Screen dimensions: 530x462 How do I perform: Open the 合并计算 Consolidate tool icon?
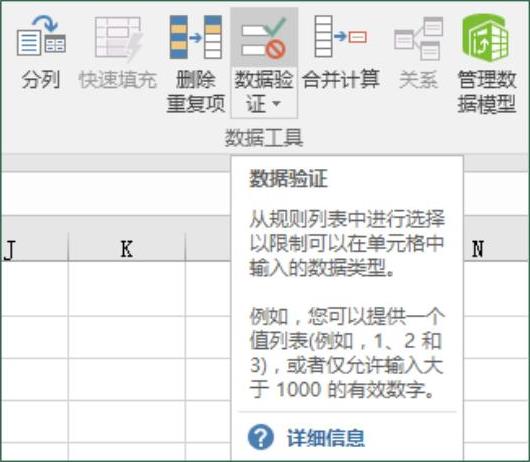(x=340, y=37)
